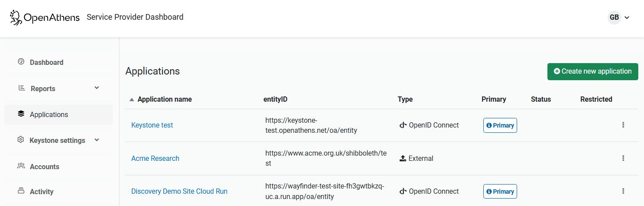Click Create new application button
The height and width of the screenshot is (206, 644).
[593, 71]
